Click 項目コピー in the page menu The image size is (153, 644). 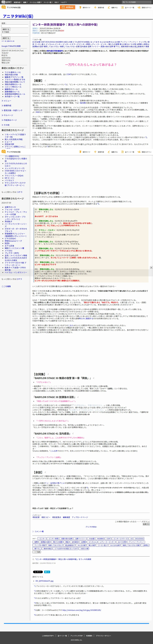[46, 517]
